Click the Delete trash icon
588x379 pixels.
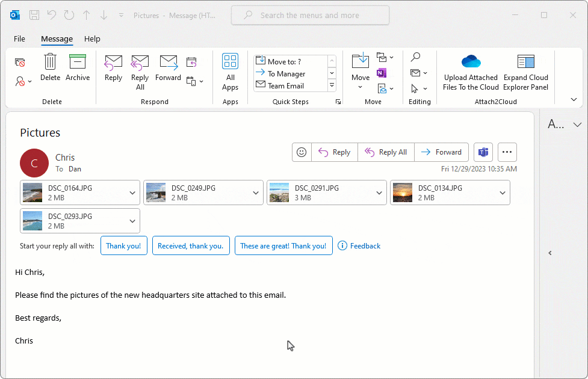coord(50,63)
